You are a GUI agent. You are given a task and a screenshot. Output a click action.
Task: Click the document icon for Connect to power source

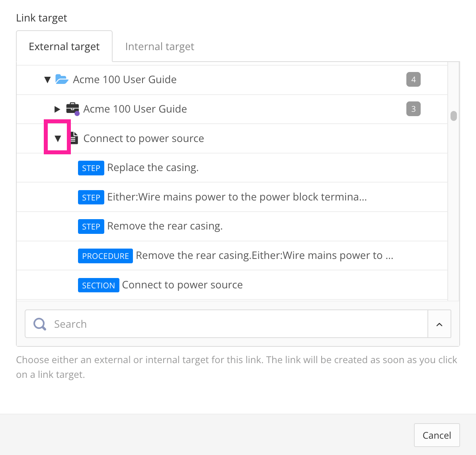click(74, 138)
